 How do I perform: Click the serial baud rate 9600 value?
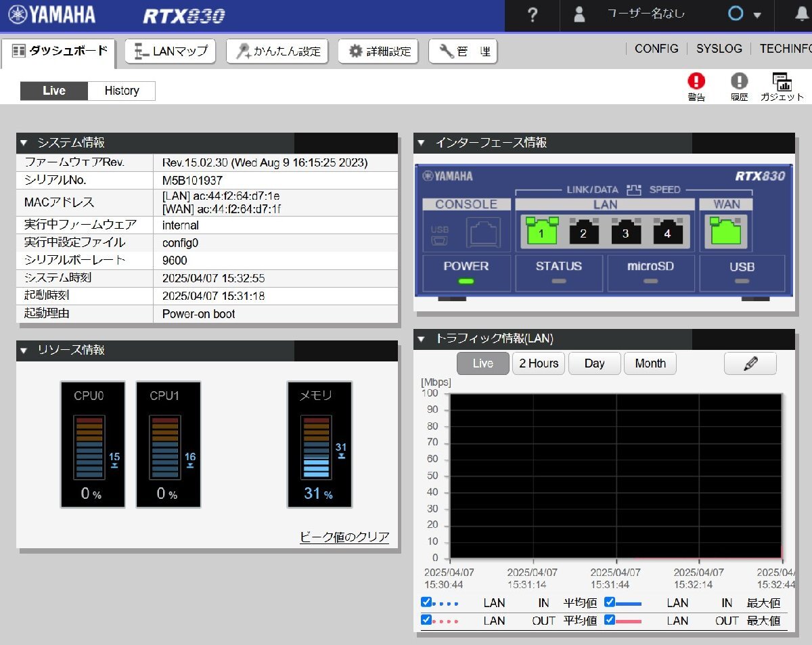click(175, 260)
